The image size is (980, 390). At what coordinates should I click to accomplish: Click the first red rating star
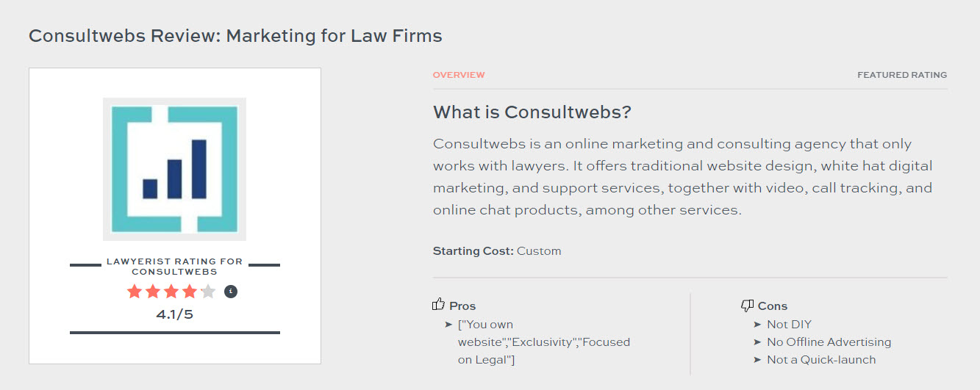[135, 292]
